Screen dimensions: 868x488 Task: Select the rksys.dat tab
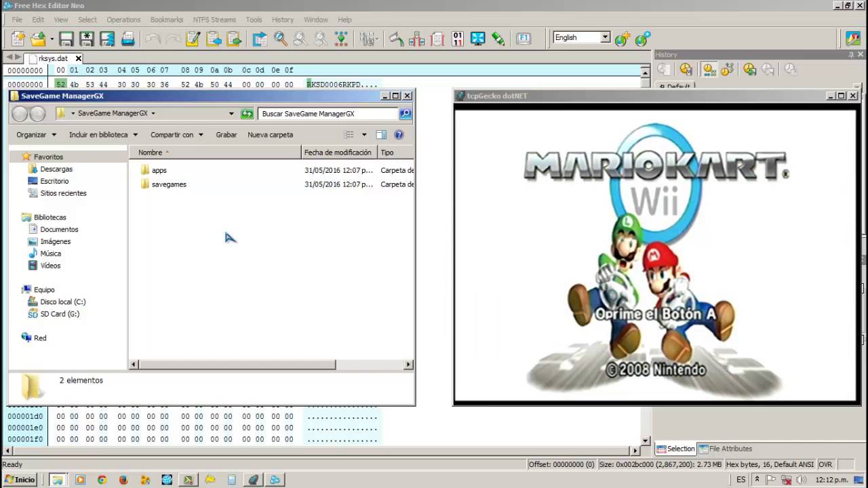click(53, 58)
